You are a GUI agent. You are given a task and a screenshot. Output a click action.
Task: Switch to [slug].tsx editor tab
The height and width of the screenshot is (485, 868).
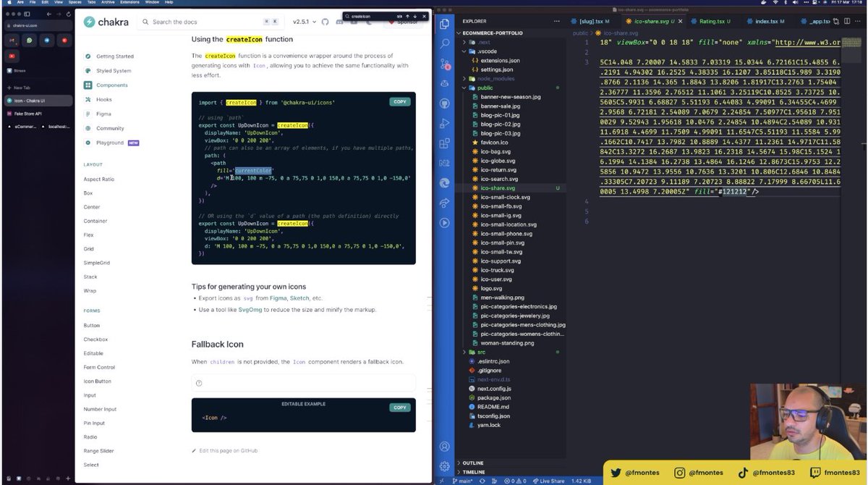590,21
